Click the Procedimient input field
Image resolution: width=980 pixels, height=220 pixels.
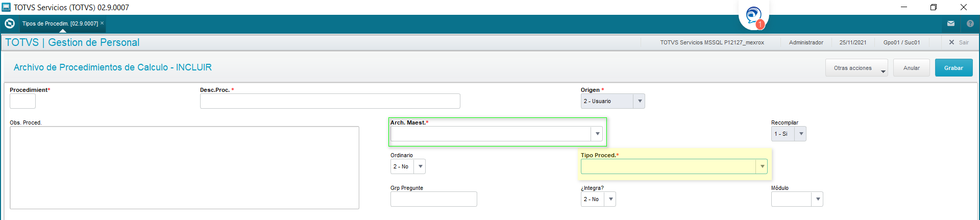[22, 101]
